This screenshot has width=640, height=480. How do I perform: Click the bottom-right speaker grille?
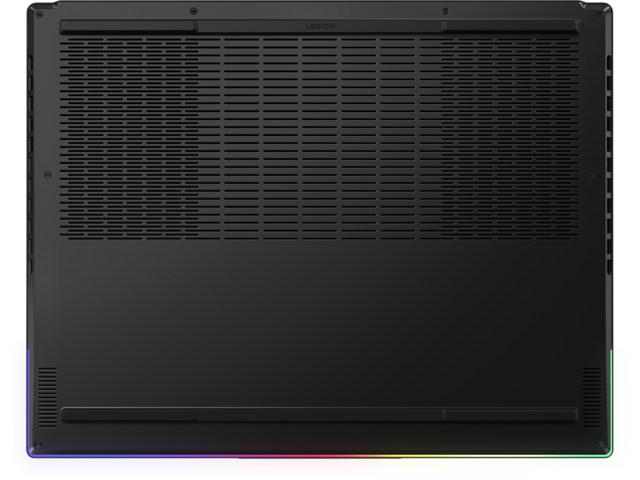click(x=592, y=383)
